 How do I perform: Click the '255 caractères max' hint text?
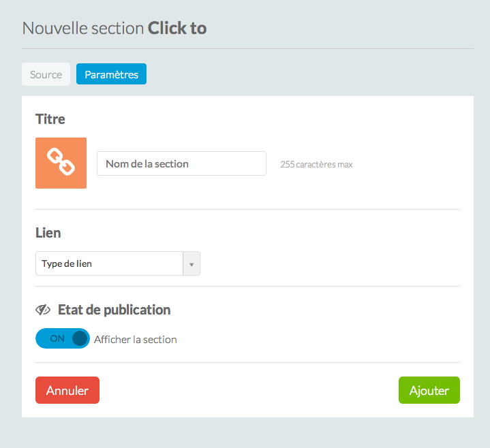pos(316,164)
